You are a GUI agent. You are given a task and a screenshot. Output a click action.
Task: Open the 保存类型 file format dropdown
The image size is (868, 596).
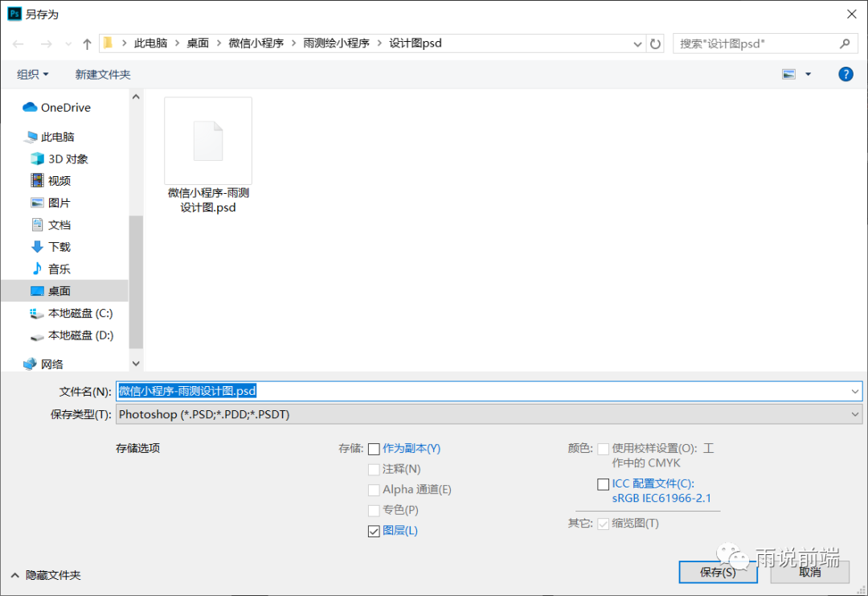pyautogui.click(x=855, y=413)
